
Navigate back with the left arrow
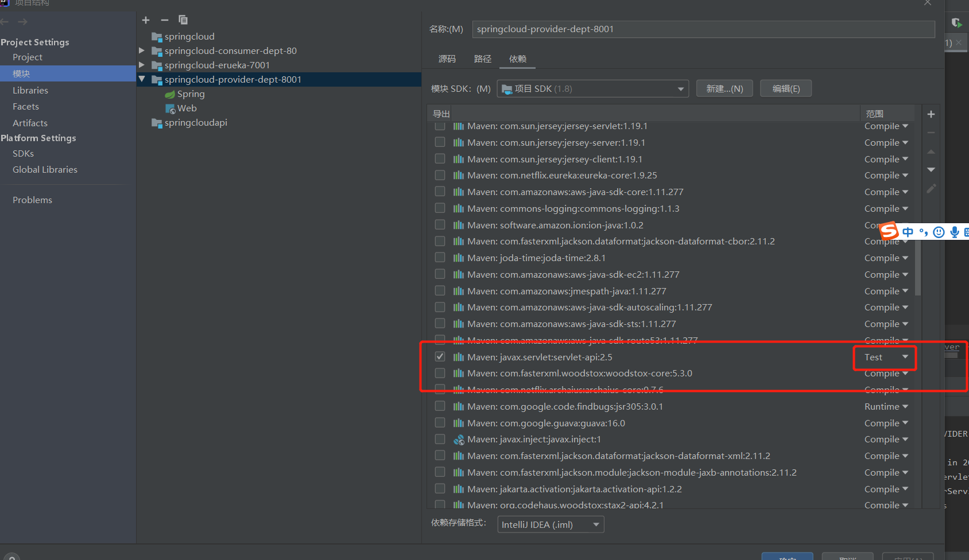click(x=5, y=22)
